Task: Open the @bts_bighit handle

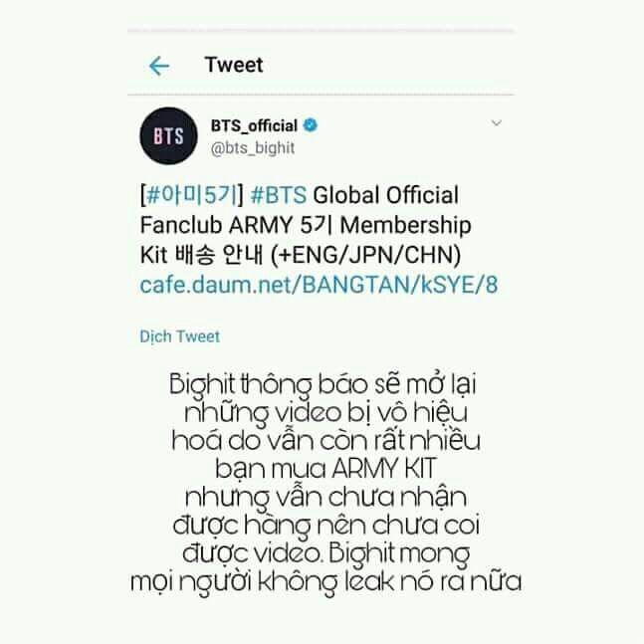Action: tap(253, 148)
